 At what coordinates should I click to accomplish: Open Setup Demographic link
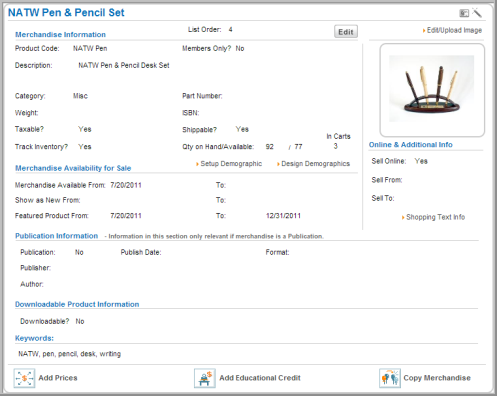tap(231, 164)
